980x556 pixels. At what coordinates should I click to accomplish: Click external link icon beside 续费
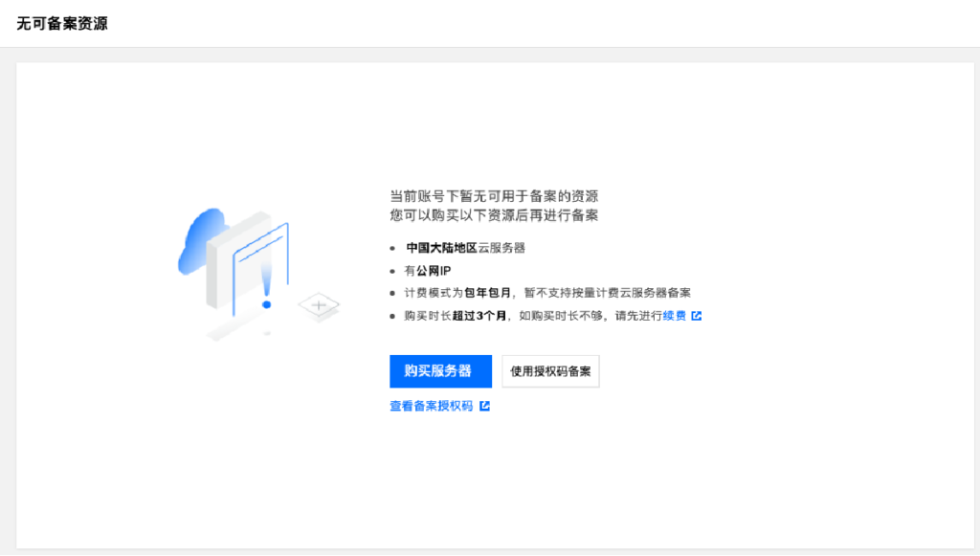tap(697, 316)
